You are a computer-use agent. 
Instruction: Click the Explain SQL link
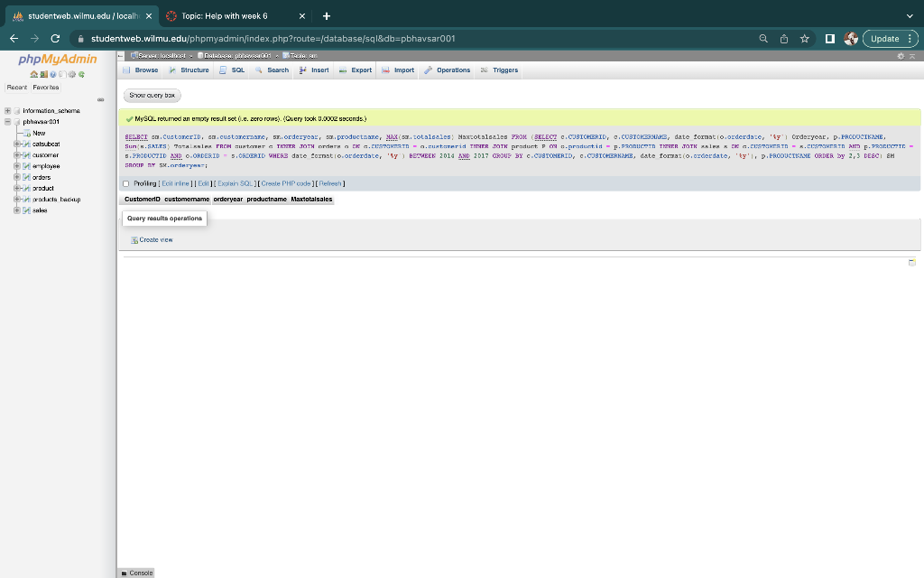[236, 184]
